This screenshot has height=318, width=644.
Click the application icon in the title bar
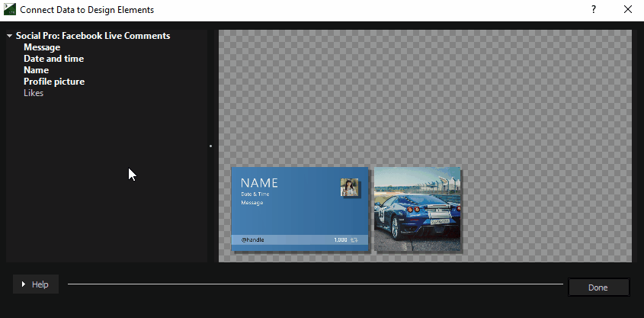(x=10, y=10)
